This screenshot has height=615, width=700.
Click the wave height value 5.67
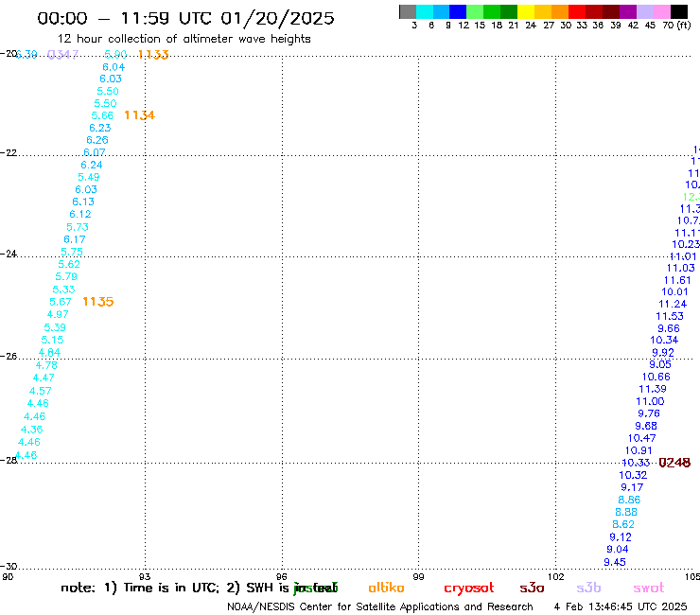point(61,302)
